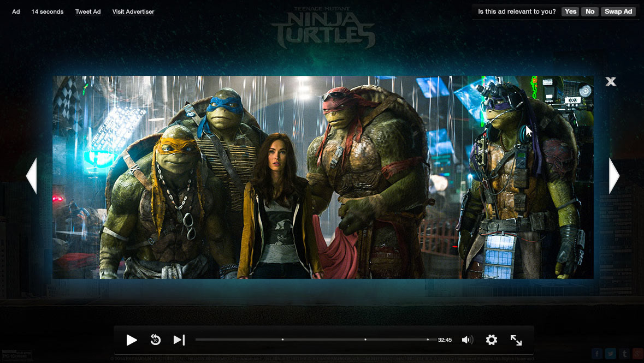The width and height of the screenshot is (644, 363).
Task: Skip to the next video
Action: [179, 340]
